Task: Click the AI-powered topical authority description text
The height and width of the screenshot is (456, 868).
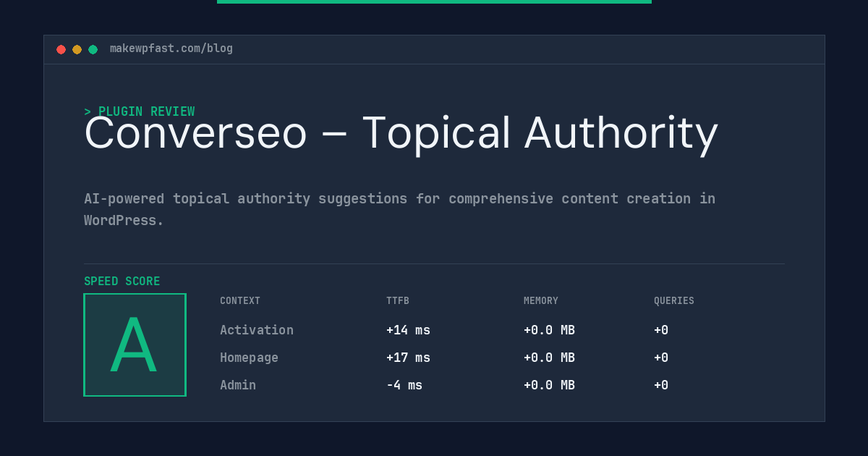Action: pos(399,209)
